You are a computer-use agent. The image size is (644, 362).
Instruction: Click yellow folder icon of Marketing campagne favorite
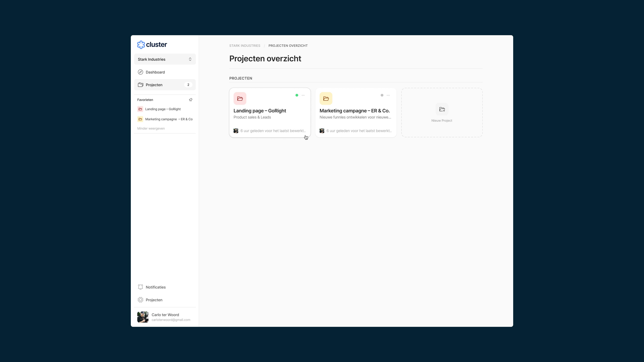coord(140,119)
